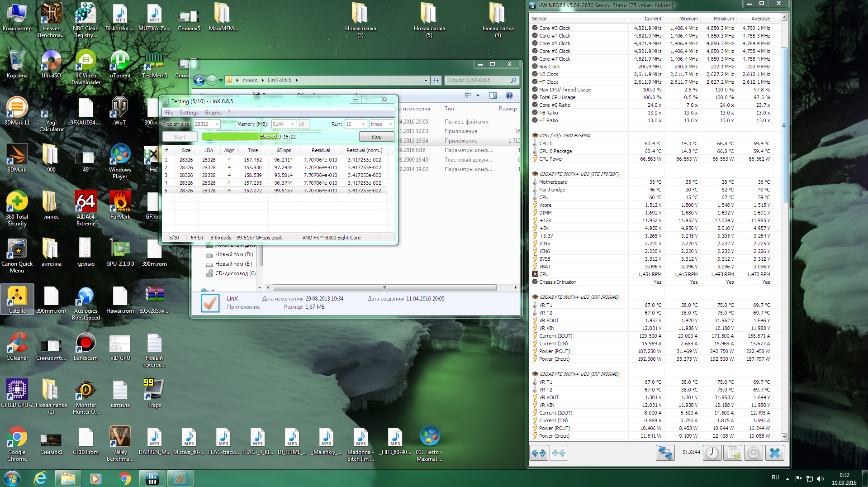The image size is (868, 487).
Task: Refresh the Explorer address bar location
Action: 436,80
